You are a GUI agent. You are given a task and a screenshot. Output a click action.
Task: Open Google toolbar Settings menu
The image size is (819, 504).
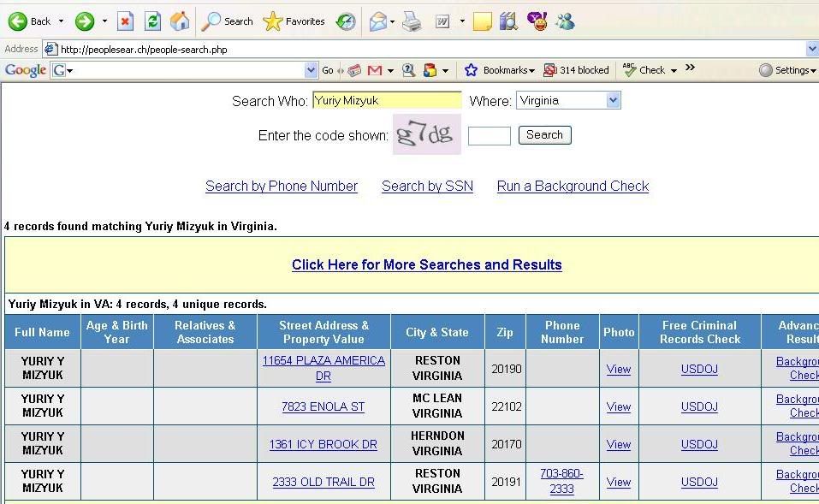pos(787,70)
